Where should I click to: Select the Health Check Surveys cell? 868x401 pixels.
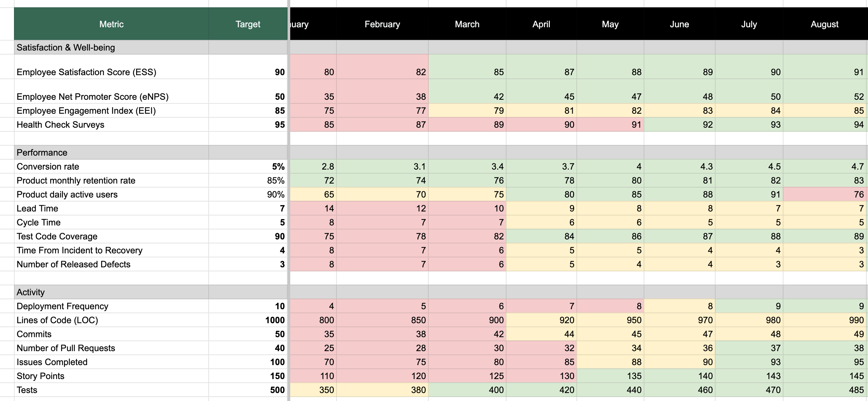click(x=111, y=125)
